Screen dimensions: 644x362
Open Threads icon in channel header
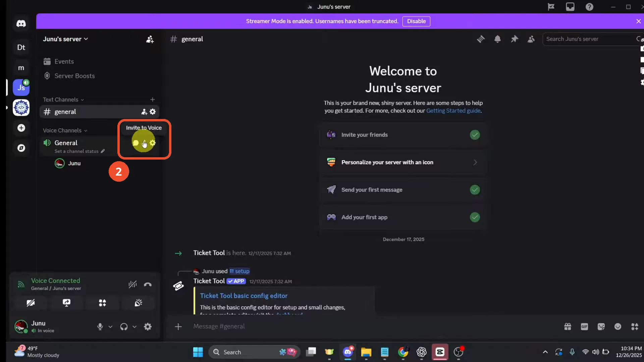[481, 39]
